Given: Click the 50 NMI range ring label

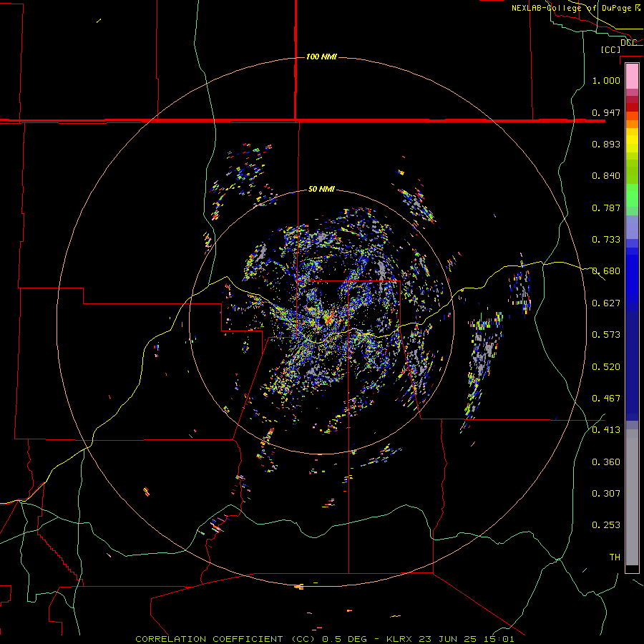Looking at the screenshot, I should [321, 189].
